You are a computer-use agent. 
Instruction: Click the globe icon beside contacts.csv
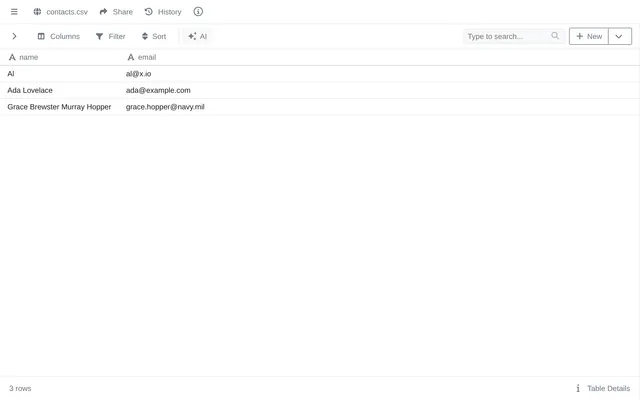37,12
